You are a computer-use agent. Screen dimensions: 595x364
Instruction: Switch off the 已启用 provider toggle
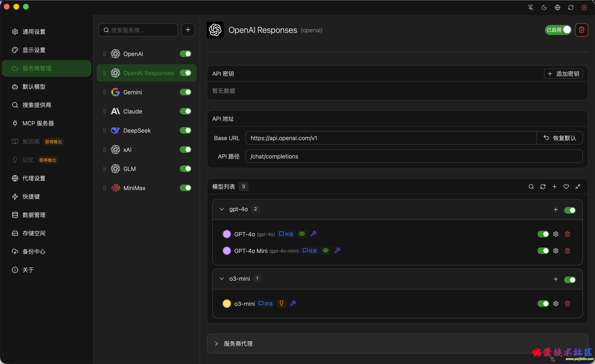click(558, 30)
